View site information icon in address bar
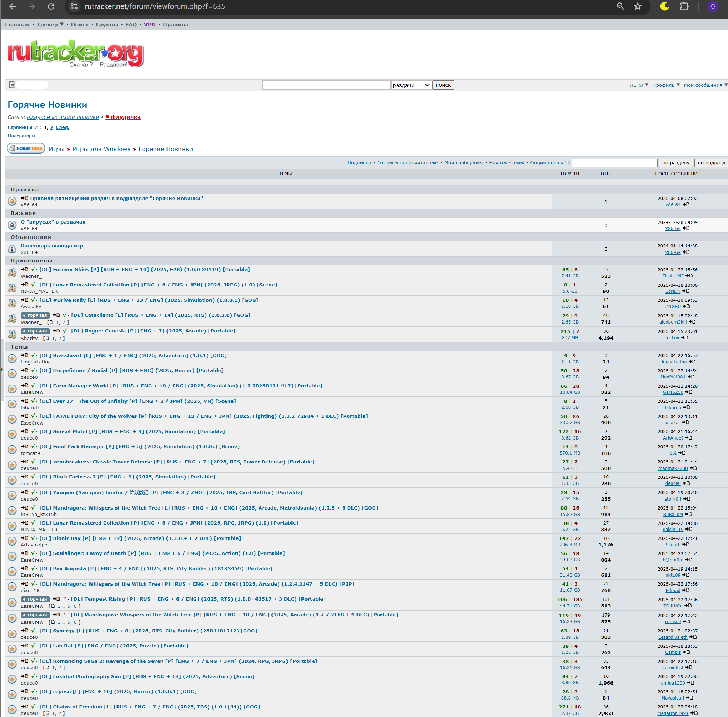This screenshot has width=728, height=717. [x=74, y=6]
